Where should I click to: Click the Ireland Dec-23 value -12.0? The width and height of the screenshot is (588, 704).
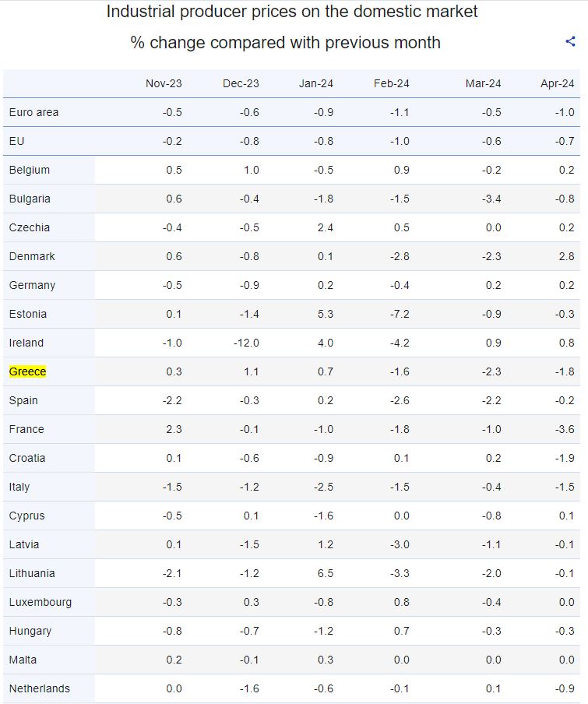(x=246, y=343)
